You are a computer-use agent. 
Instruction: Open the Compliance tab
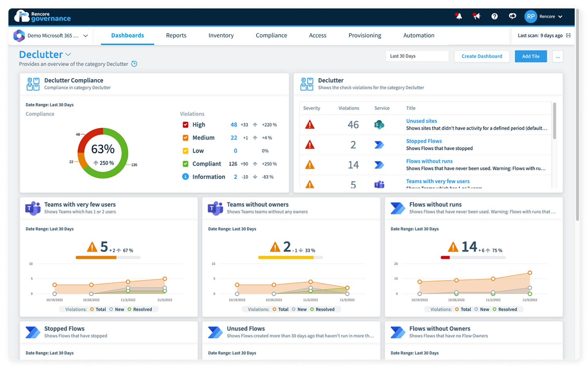pos(272,35)
